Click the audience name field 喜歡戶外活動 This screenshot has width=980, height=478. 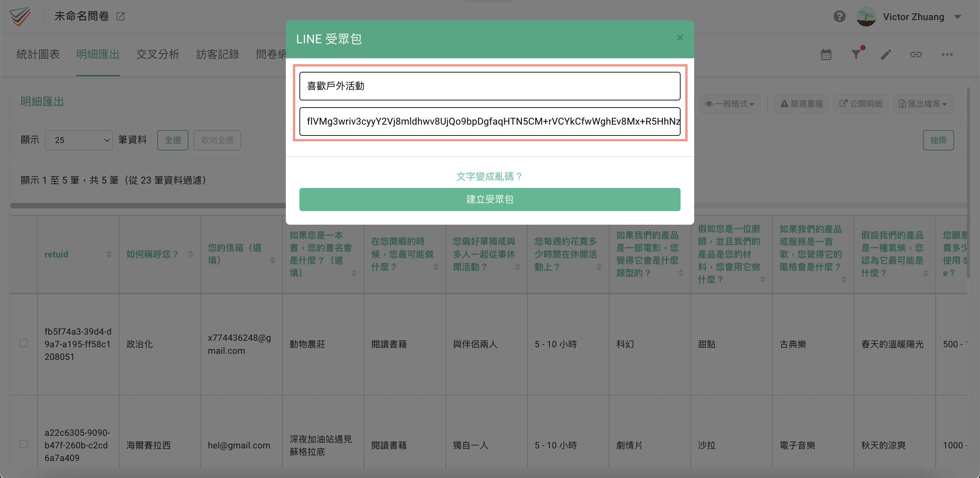point(490,86)
